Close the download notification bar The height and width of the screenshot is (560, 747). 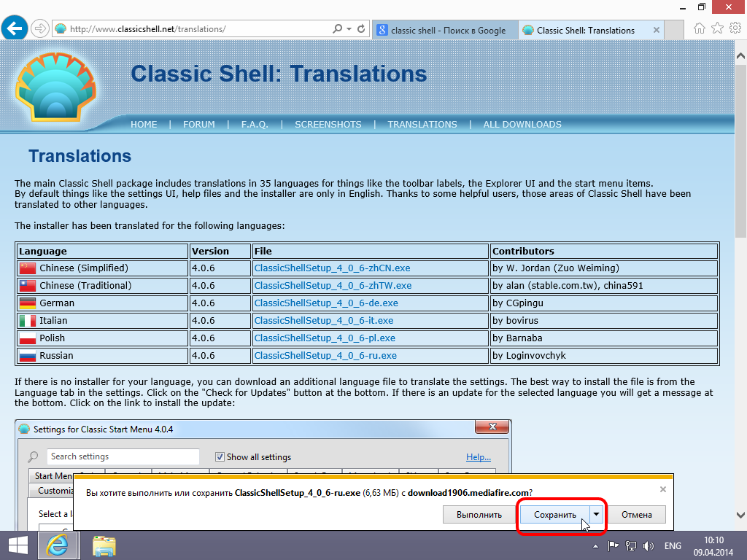662,489
